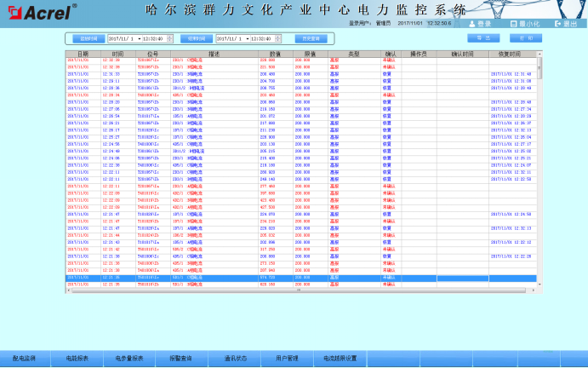Click the horizontal scrollbar left arrow
The image size is (588, 368).
(x=68, y=290)
